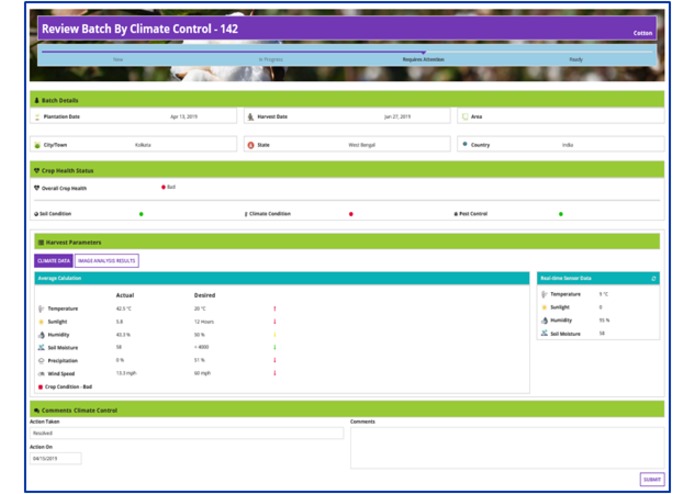This screenshot has width=695, height=494.
Task: Click the Soil Moisture green trend indicator
Action: tap(275, 347)
